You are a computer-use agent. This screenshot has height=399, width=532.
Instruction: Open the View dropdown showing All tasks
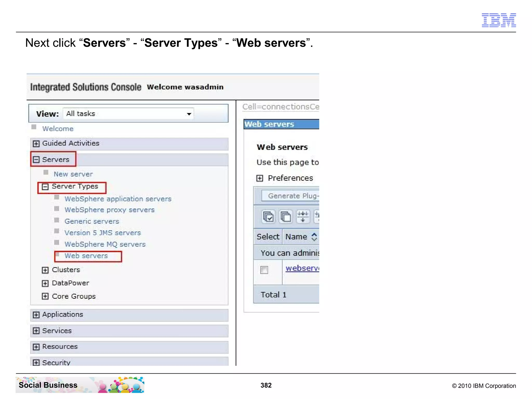pos(128,114)
